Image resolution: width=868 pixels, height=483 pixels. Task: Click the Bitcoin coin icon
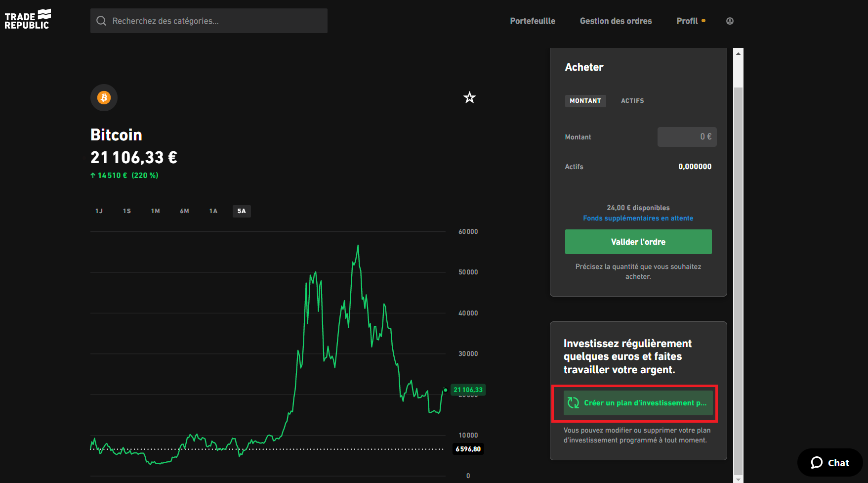[x=104, y=97]
